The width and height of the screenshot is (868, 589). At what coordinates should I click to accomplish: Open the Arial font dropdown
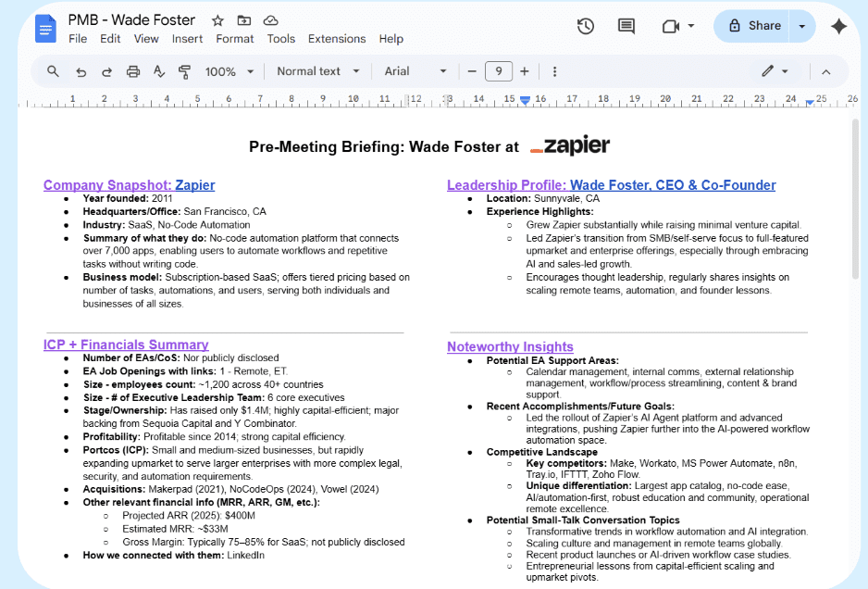click(x=415, y=71)
